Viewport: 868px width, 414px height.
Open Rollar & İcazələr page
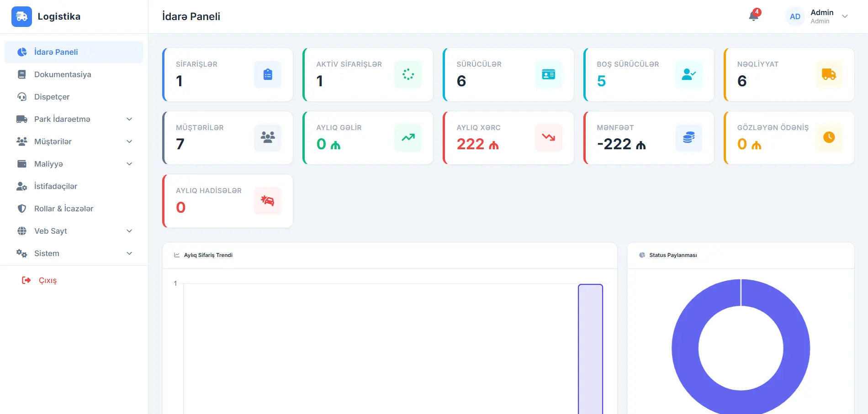(64, 209)
